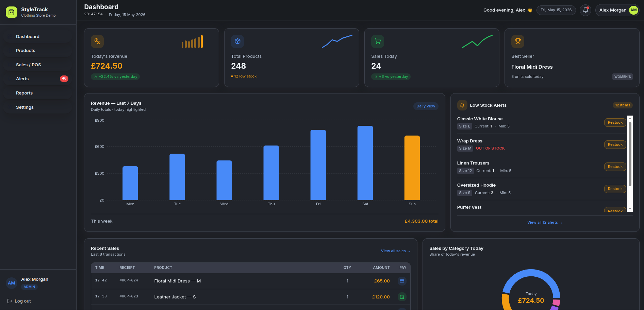Click the WOMEN'S tag on Best Seller card
The image size is (644, 310).
coord(623,77)
